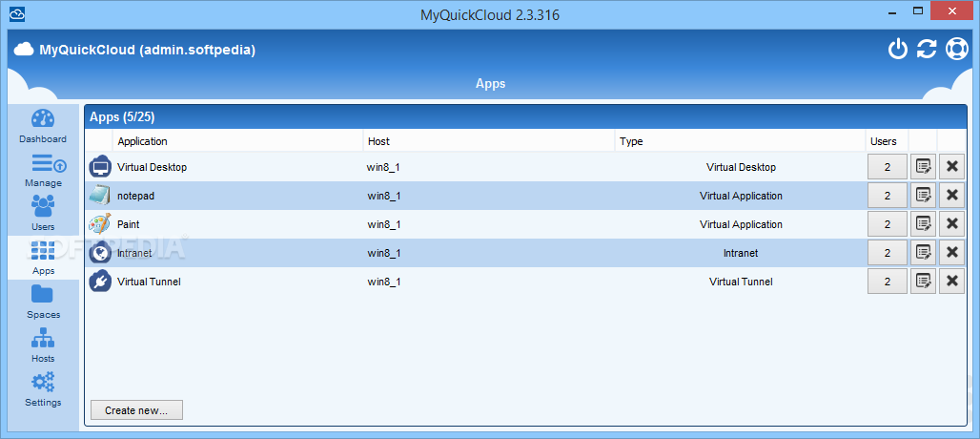Open Settings gears in sidebar
Image resolution: width=980 pixels, height=439 pixels.
click(43, 389)
